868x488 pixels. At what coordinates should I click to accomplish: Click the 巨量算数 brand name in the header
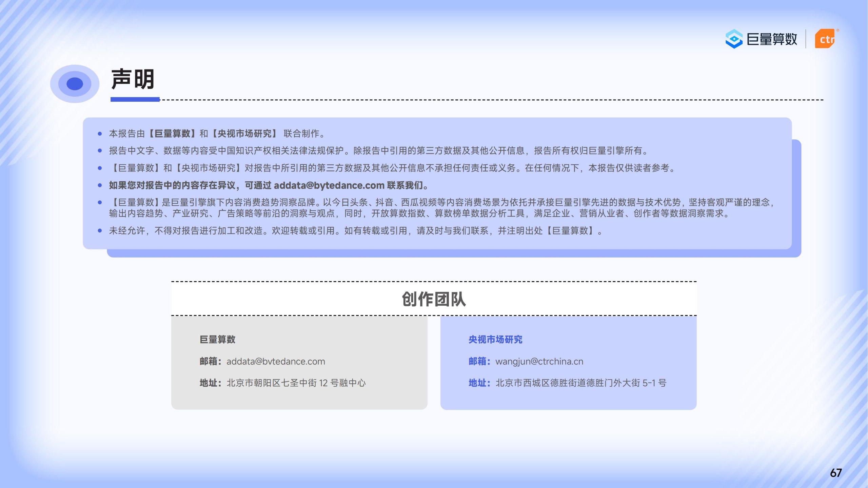(772, 39)
